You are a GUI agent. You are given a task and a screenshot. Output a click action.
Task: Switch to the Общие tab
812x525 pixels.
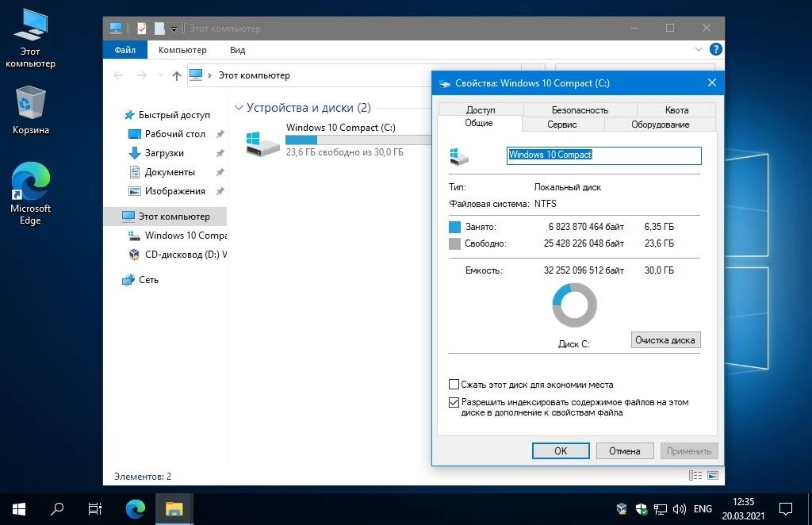coord(478,123)
